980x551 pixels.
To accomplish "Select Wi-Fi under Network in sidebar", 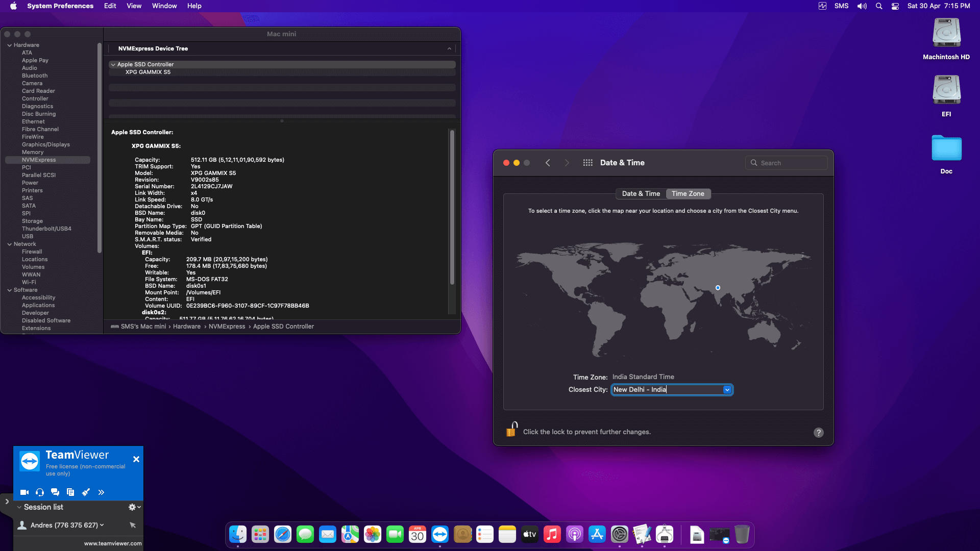I will (29, 282).
